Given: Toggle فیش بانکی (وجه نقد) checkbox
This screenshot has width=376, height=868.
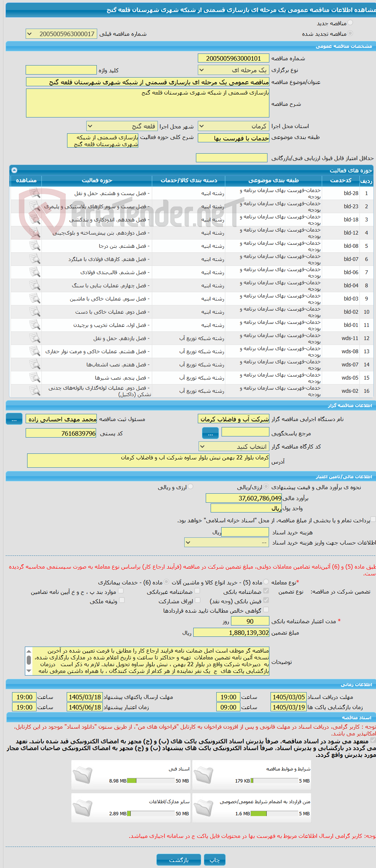Looking at the screenshot, I should click(x=266, y=600).
